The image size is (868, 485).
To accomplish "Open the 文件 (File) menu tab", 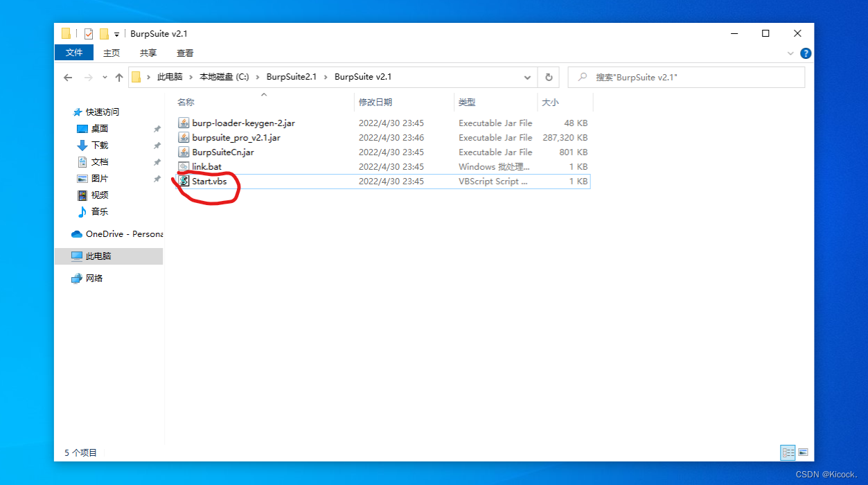I will 73,53.
